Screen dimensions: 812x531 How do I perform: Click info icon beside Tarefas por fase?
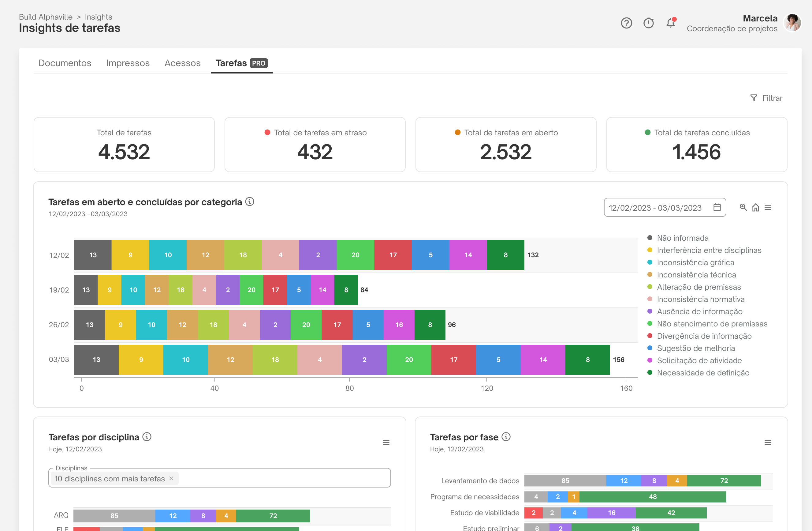coord(506,437)
